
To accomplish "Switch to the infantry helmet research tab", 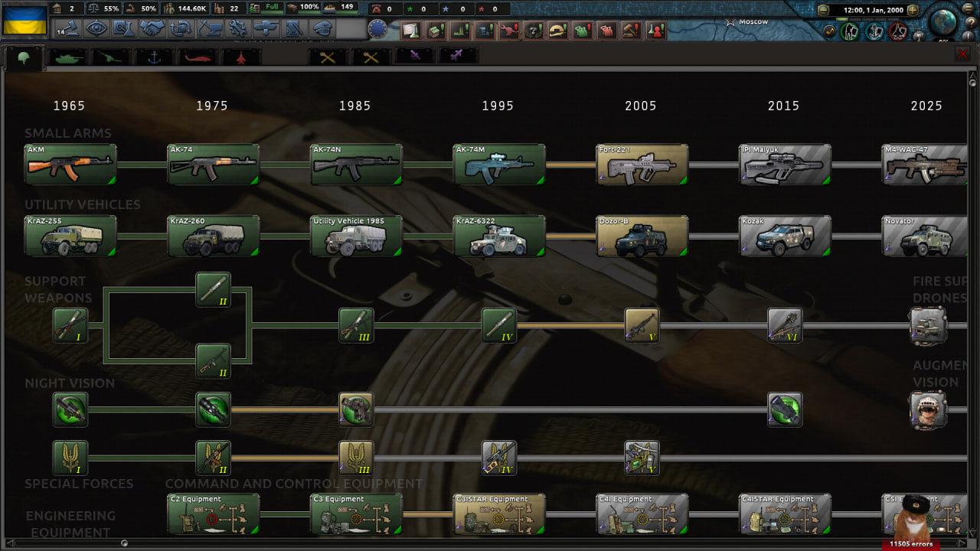I will point(23,57).
